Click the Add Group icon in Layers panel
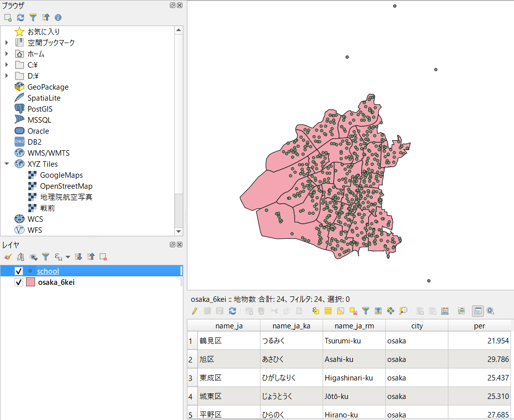Screen dimensions: 514x420 point(21,257)
